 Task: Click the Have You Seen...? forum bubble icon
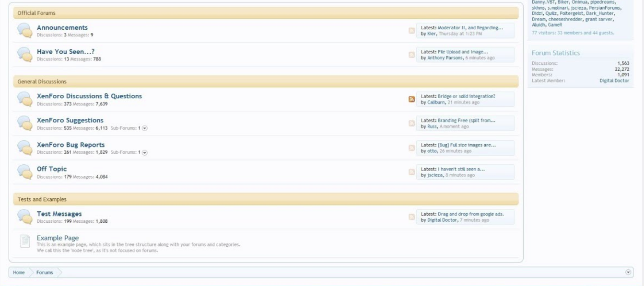coord(25,54)
